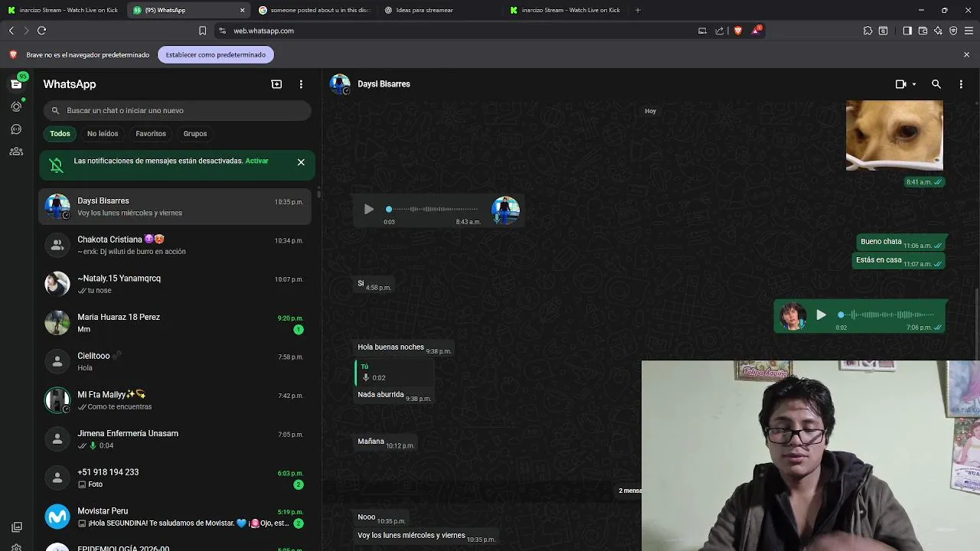This screenshot has width=980, height=551.
Task: Open the Maria Huaraz 18 Perez chat
Action: 175,323
